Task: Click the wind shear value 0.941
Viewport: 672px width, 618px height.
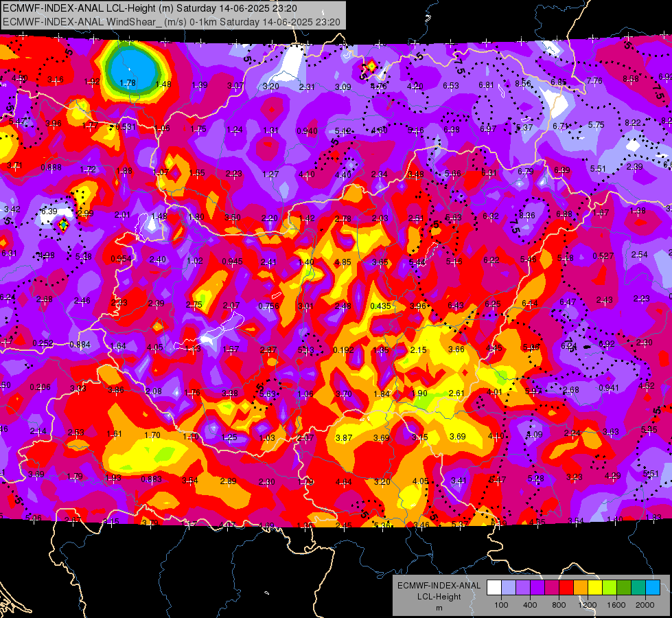Action: click(x=609, y=388)
